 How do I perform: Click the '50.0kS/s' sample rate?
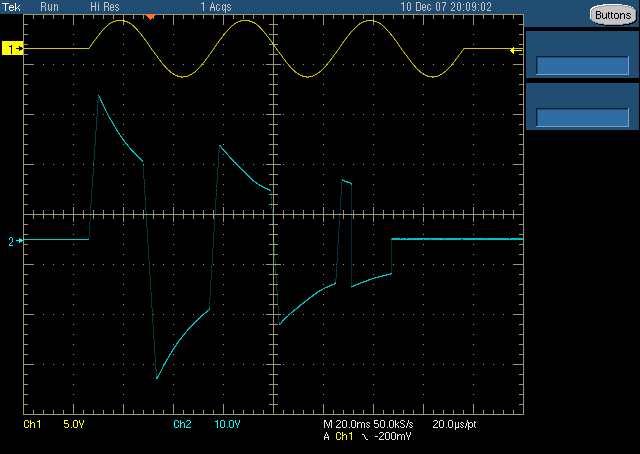393,424
